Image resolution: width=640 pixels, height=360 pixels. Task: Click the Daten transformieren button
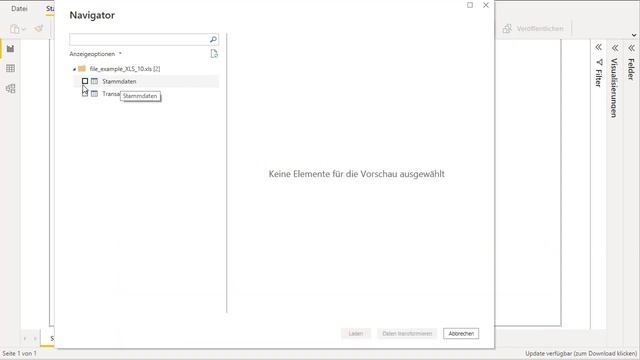point(407,333)
